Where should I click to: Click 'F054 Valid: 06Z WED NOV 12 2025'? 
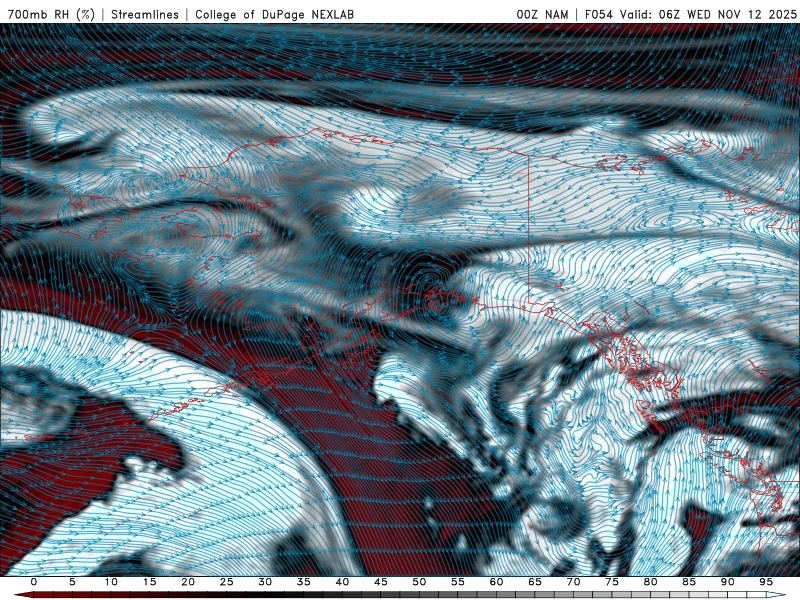[690, 14]
